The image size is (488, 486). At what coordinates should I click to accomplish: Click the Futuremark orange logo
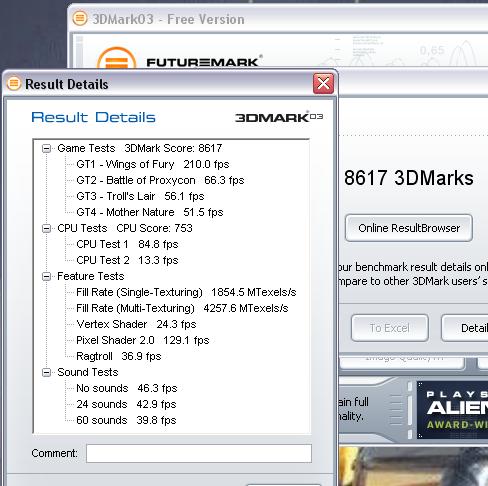point(117,59)
